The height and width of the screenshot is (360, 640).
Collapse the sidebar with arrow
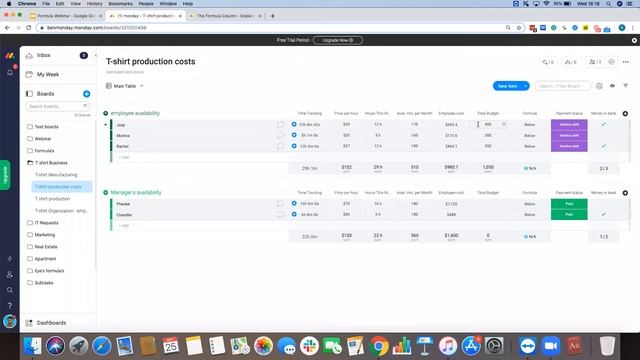pos(96,55)
